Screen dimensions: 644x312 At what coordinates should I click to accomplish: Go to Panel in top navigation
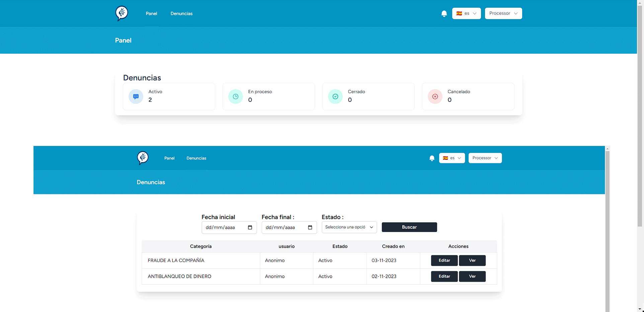pos(151,14)
